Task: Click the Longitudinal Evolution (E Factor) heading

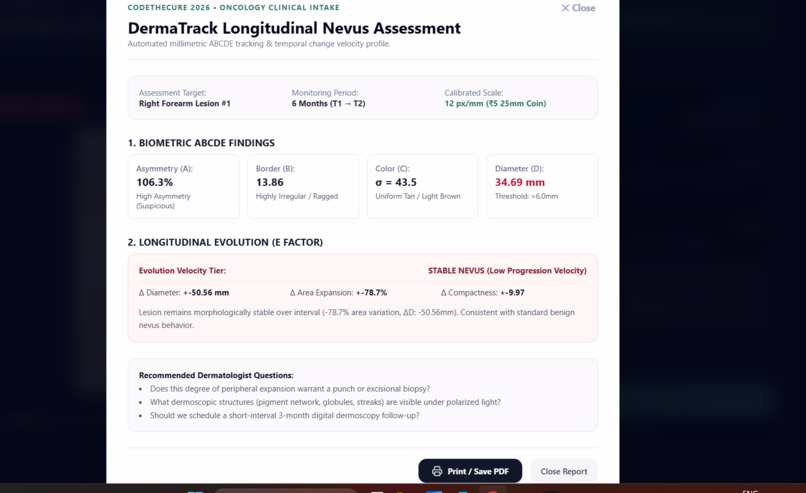Action: (225, 242)
